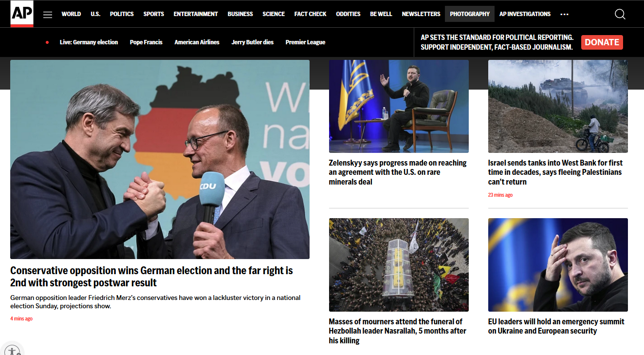Open the Jerry Butler dies topic link
The height and width of the screenshot is (355, 644).
click(x=252, y=42)
